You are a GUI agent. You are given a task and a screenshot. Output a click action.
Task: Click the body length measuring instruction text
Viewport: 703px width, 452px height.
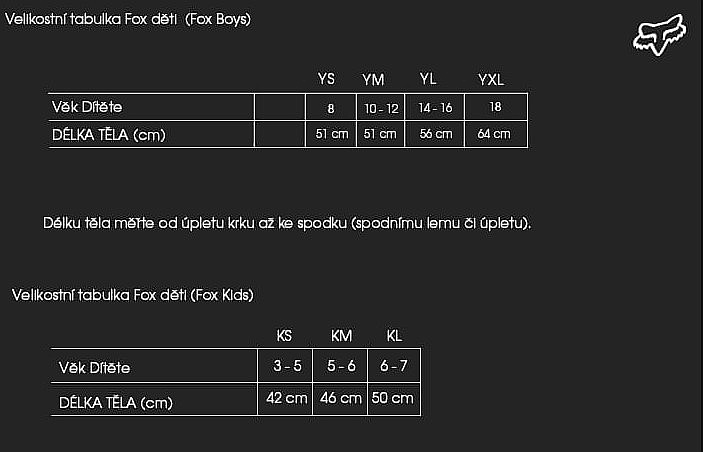[287, 222]
